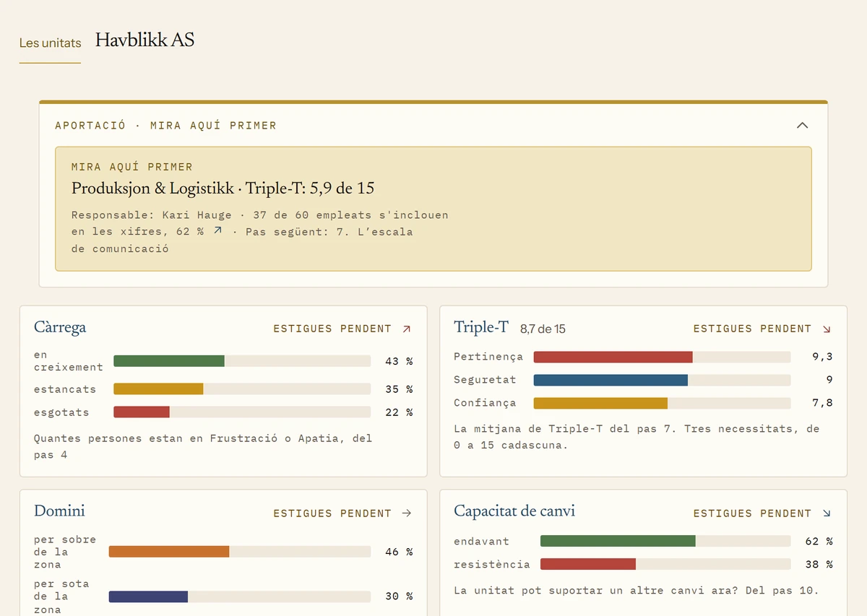Click 'Produksjon & Logistikk · Triple-T: 5,9 de 15'
Viewport: 867px width, 616px height.
coord(223,188)
